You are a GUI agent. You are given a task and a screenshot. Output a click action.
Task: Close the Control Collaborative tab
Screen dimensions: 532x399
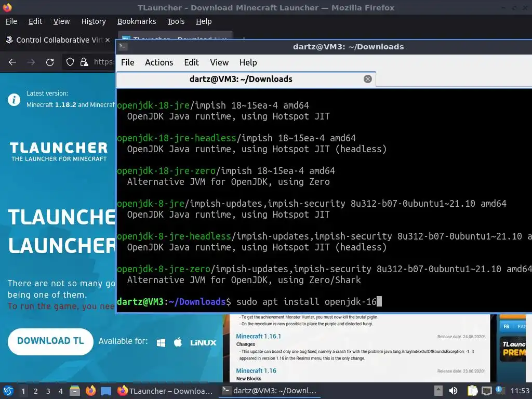[x=108, y=40]
